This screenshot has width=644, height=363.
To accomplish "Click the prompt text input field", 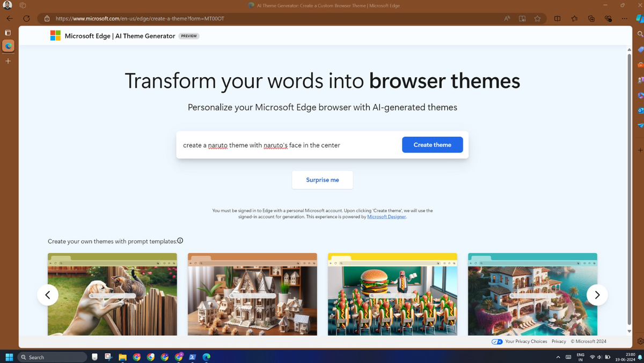I will pyautogui.click(x=289, y=145).
